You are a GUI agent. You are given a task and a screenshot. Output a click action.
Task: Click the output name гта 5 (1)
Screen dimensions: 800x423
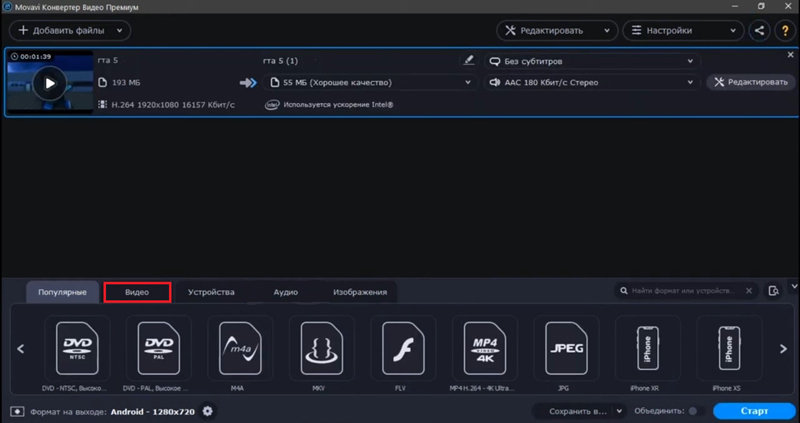click(280, 61)
